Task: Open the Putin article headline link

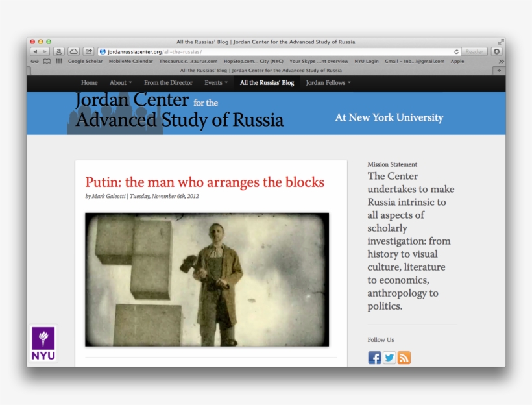Action: coord(204,182)
